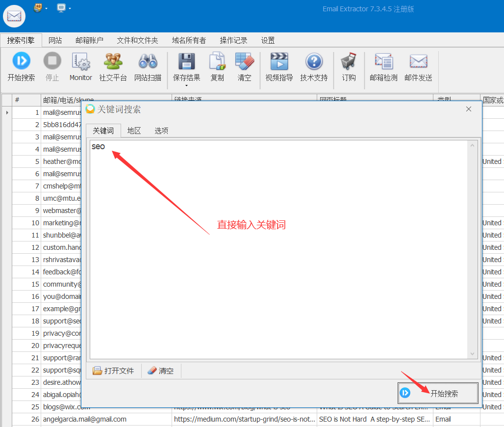
Task: Switch to the 地区 tab in dialog
Action: click(x=133, y=131)
